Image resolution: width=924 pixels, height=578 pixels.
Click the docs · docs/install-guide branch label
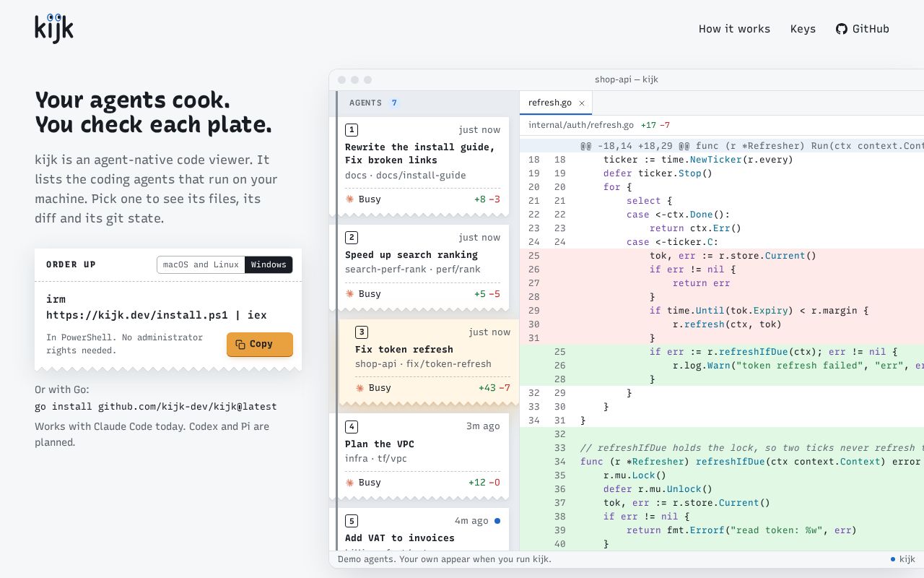(x=406, y=176)
